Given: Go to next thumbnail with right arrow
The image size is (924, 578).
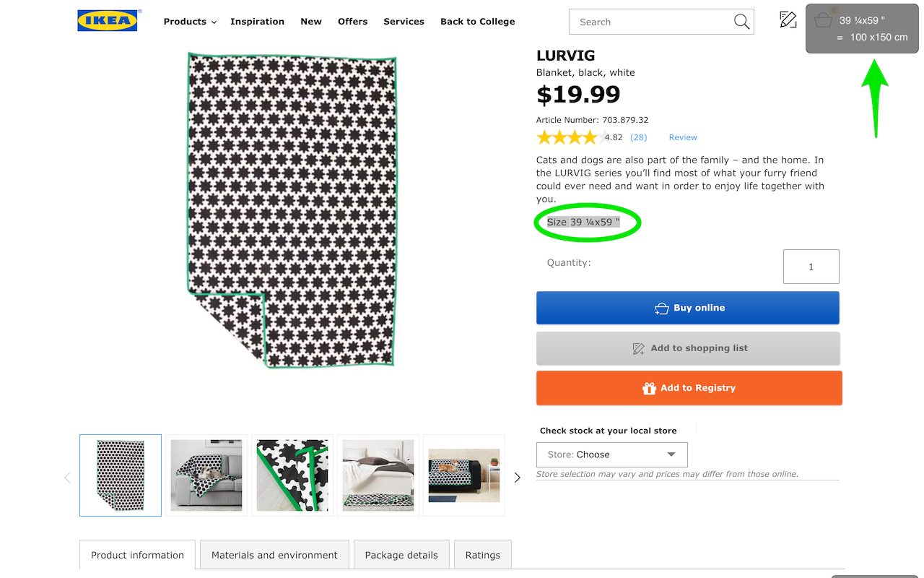Looking at the screenshot, I should [x=517, y=478].
